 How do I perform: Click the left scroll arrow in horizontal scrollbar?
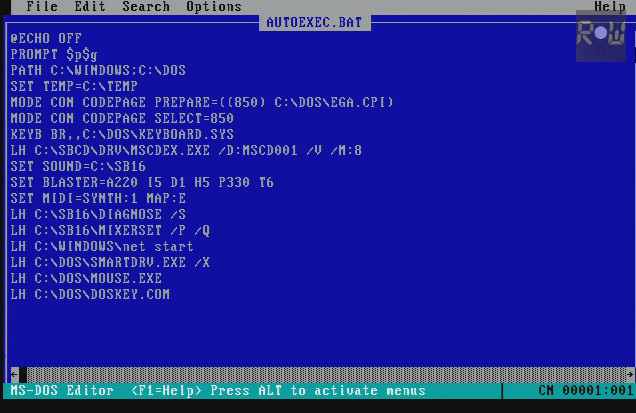[x=15, y=374]
